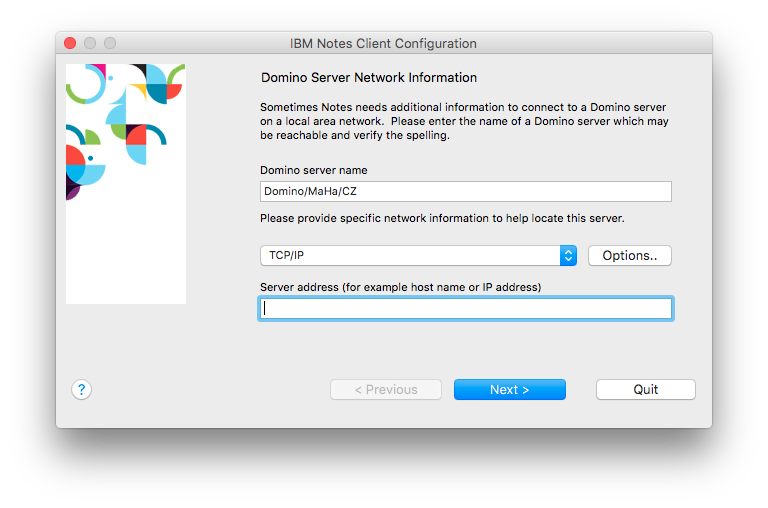Screen dimensions: 768x508
Task: Click the colorful IBM Notes splash artwork
Action: pos(126,184)
